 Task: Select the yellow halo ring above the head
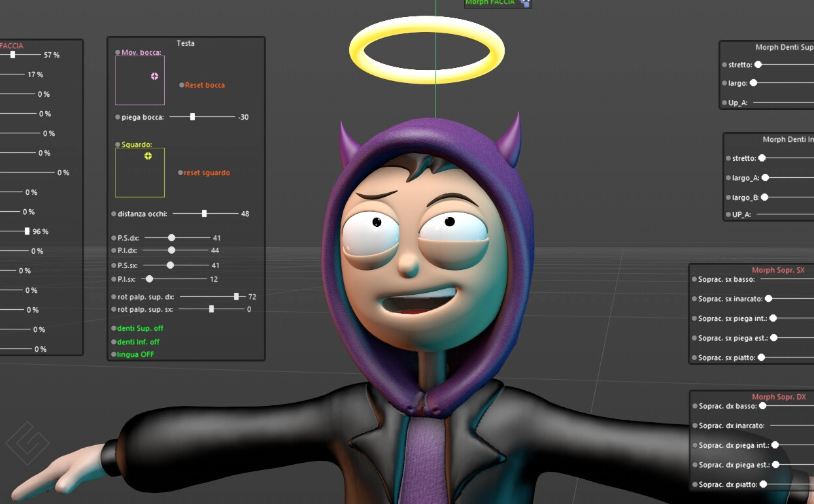427,50
